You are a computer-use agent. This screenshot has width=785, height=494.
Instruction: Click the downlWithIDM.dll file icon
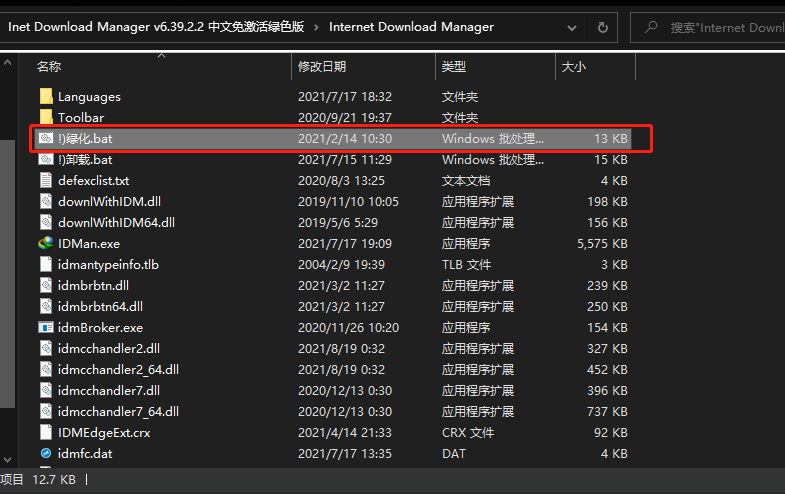point(46,201)
